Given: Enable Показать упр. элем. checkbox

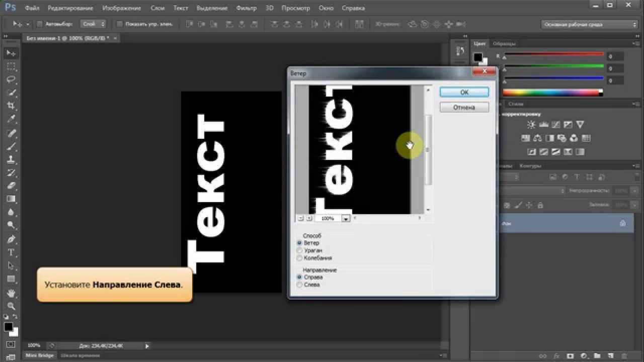Looking at the screenshot, I should (x=119, y=24).
